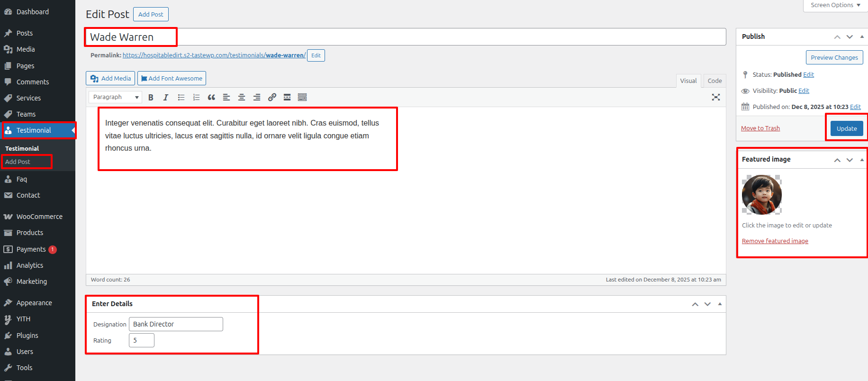Screen dimensions: 868x381
Task: Toggle the editor toolbar kitchen sink
Action: point(302,97)
